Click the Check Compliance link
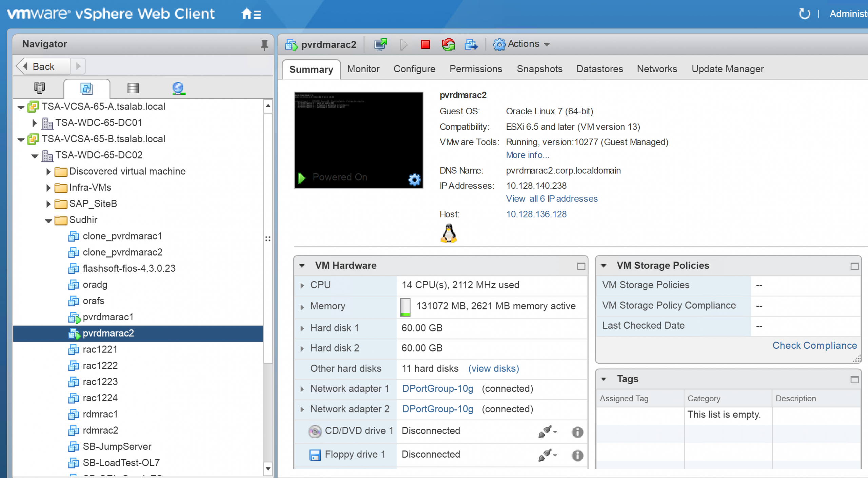 814,345
